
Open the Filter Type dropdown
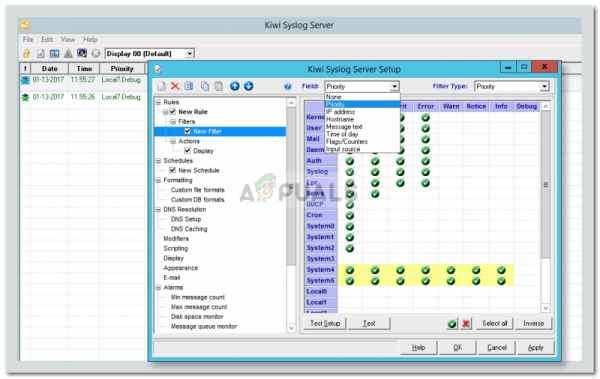pyautogui.click(x=544, y=87)
